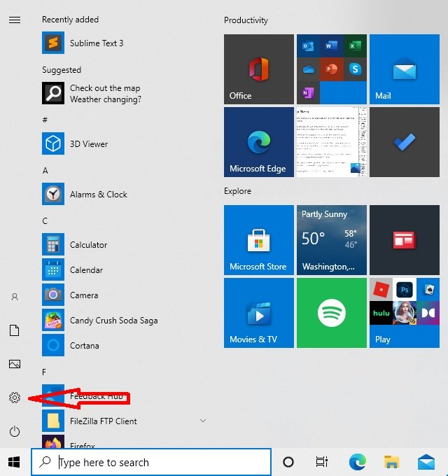Open Solitaire in Play tile
This screenshot has height=476, width=448.
pyautogui.click(x=428, y=289)
